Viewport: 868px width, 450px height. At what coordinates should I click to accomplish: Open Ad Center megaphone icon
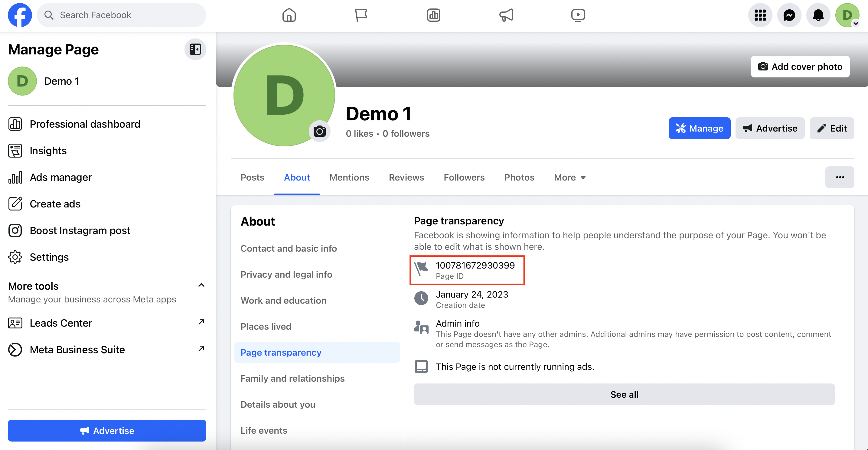[x=506, y=15]
